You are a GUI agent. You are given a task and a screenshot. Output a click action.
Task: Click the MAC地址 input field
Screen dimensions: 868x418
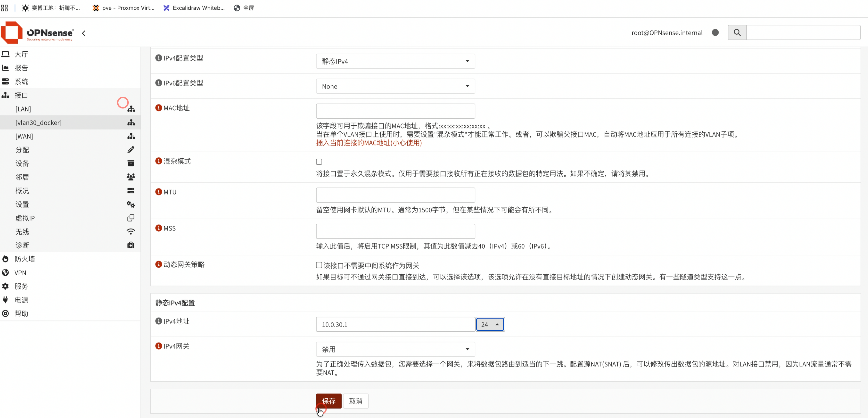pyautogui.click(x=395, y=111)
